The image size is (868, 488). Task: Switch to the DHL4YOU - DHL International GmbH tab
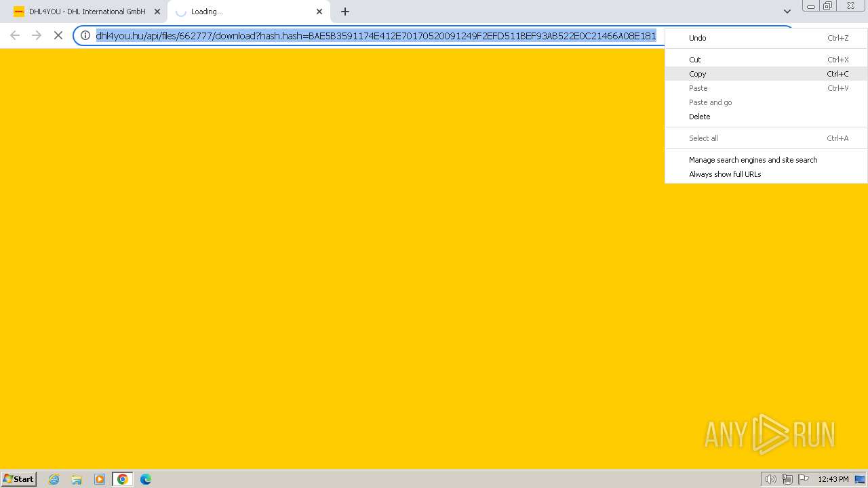point(86,12)
